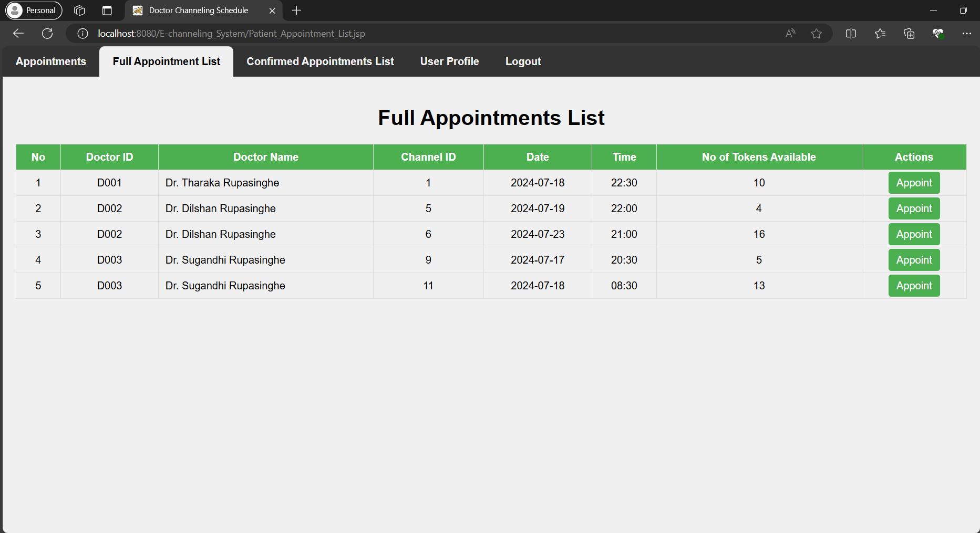Click the browser back arrow
The width and height of the screenshot is (980, 533).
click(x=18, y=34)
